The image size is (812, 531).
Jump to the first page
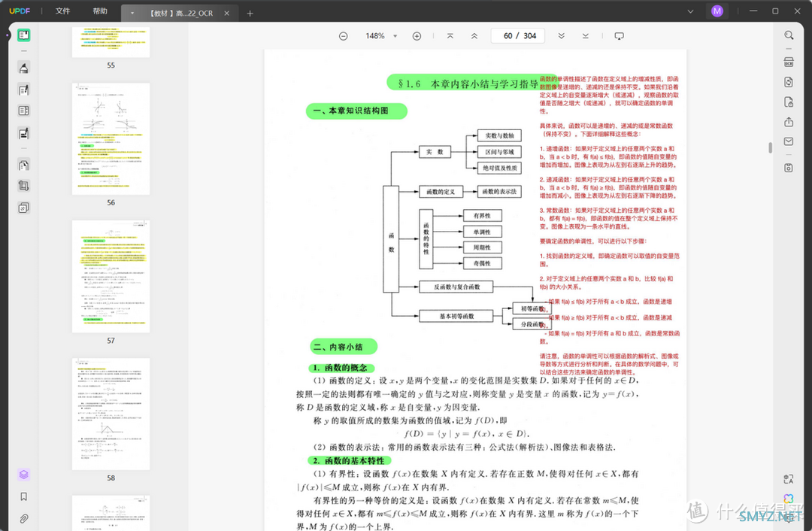pos(450,36)
